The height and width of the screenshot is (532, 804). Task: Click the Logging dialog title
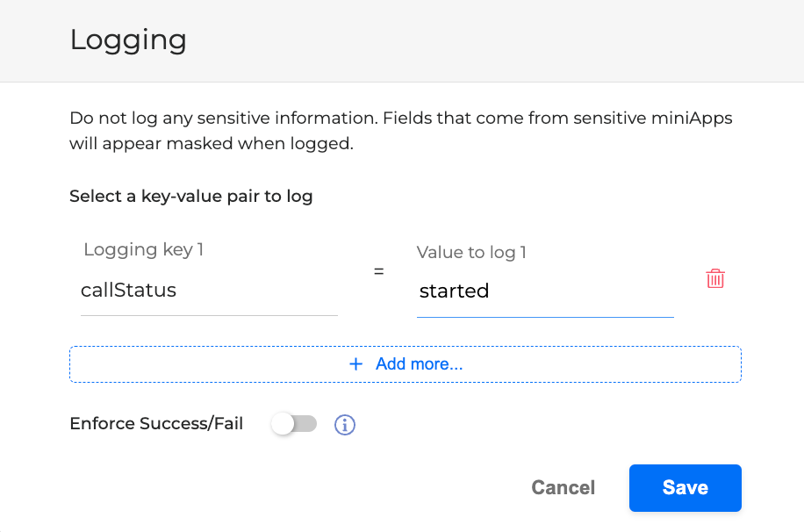click(128, 40)
